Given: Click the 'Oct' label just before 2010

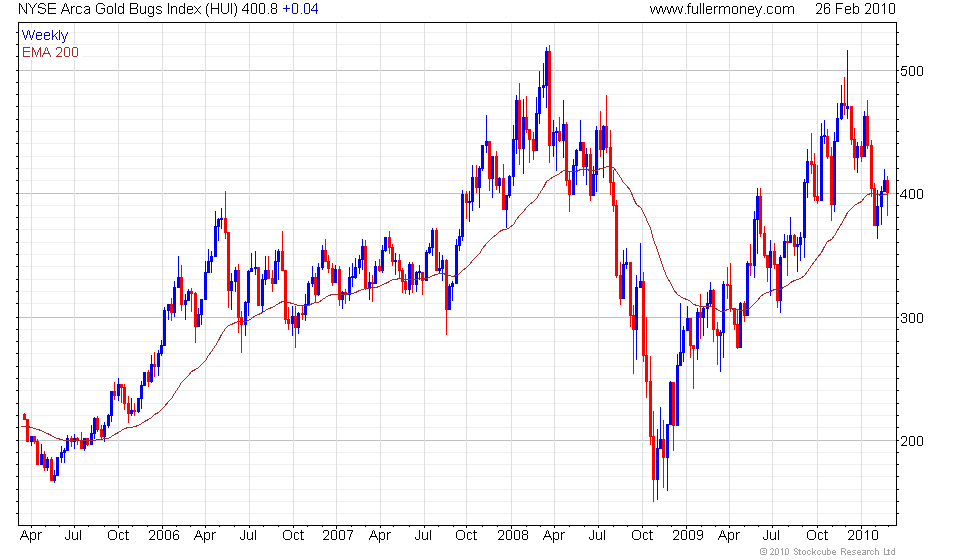Looking at the screenshot, I should click(818, 536).
